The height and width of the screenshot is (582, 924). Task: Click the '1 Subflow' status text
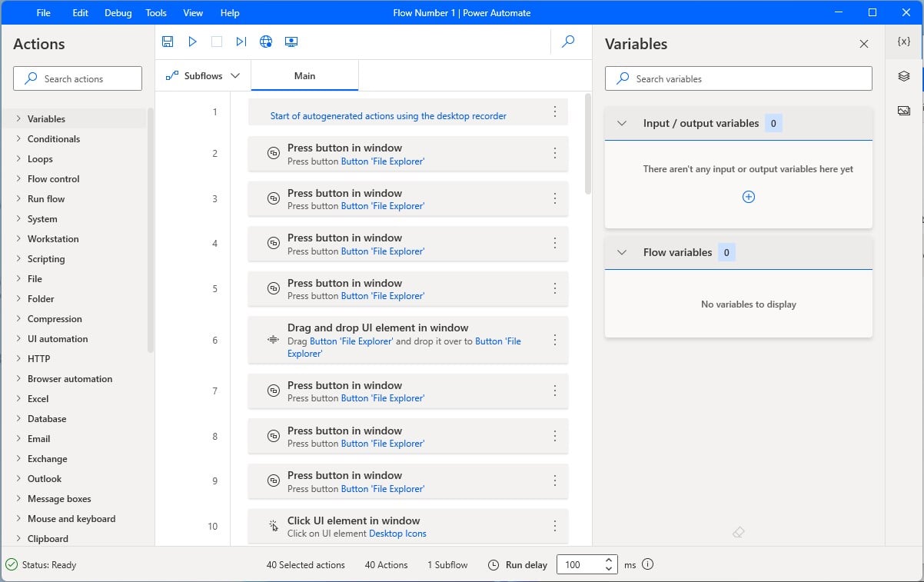click(447, 564)
